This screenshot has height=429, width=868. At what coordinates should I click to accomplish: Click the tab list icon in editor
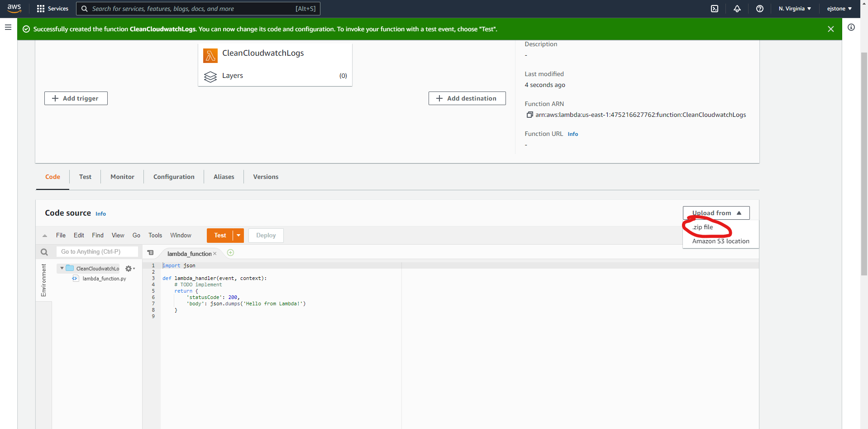click(151, 253)
